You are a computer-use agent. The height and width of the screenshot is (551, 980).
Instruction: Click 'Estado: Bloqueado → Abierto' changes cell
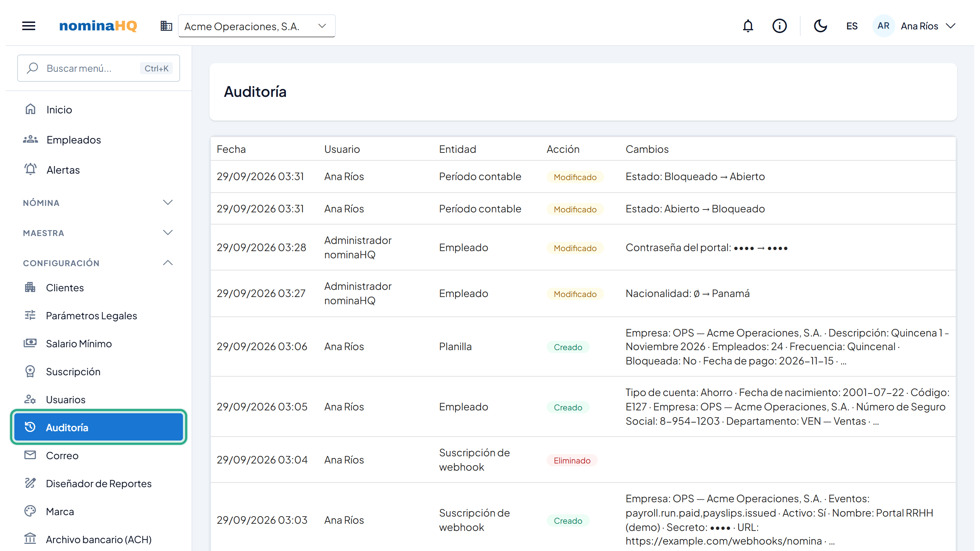coord(695,176)
